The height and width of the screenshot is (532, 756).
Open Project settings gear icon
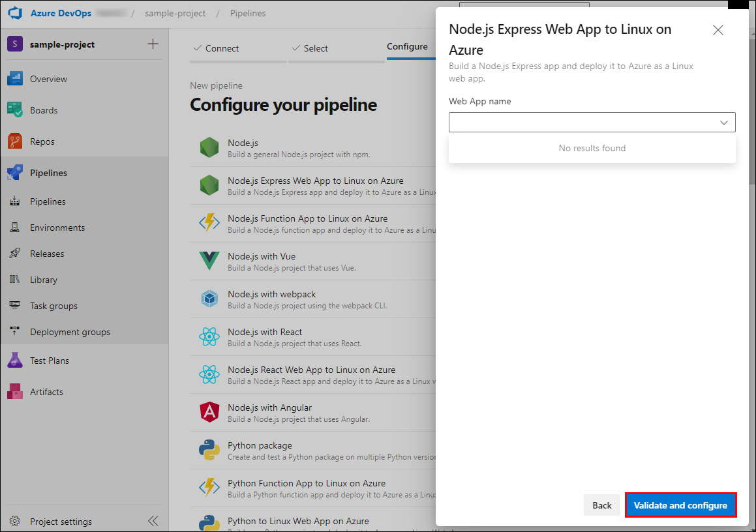pyautogui.click(x=15, y=522)
